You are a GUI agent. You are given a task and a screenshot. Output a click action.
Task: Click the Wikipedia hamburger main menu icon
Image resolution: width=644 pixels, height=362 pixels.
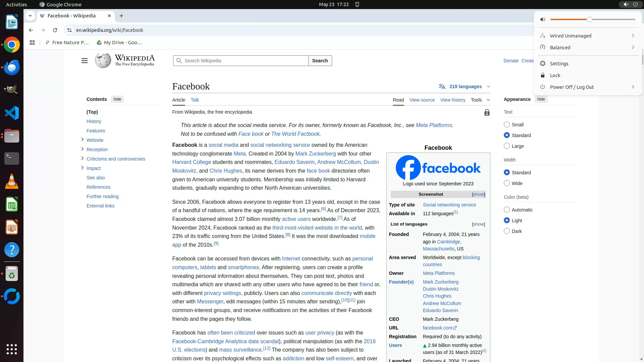(x=85, y=61)
